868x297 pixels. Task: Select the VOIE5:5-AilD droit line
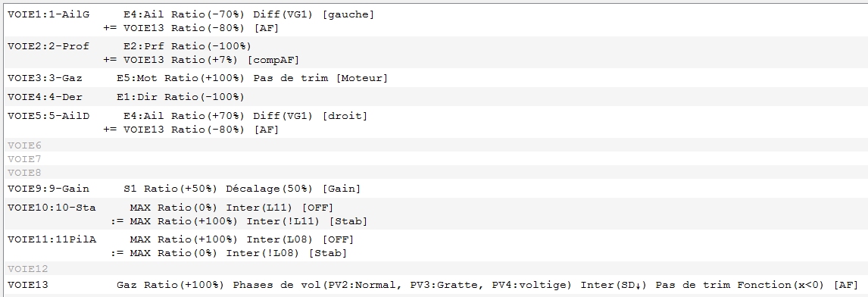point(188,116)
